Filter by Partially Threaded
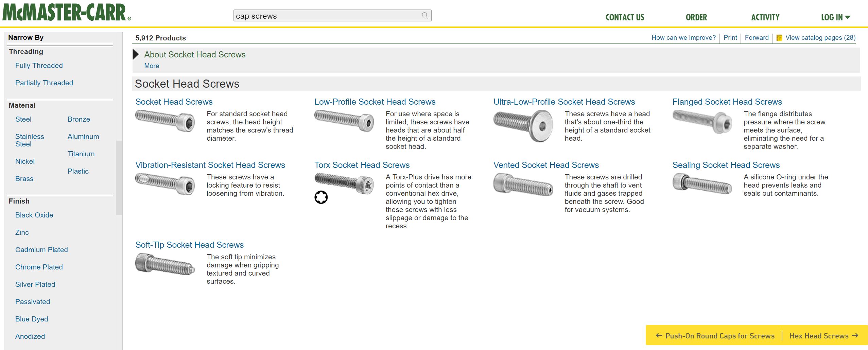Image resolution: width=868 pixels, height=350 pixels. point(44,83)
